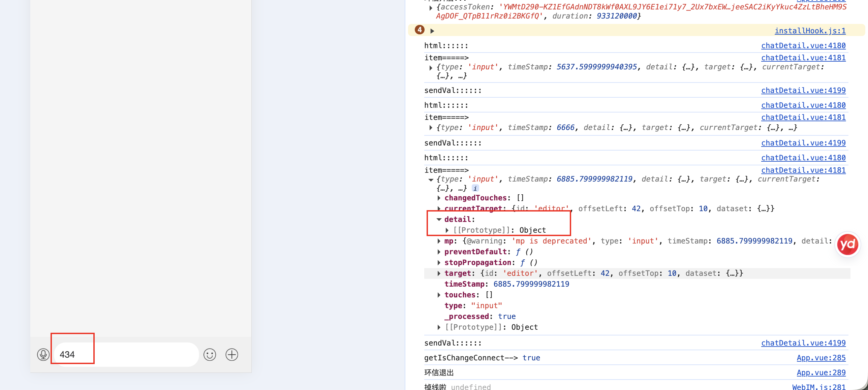
Task: Click the error count badge 4
Action: tap(420, 30)
